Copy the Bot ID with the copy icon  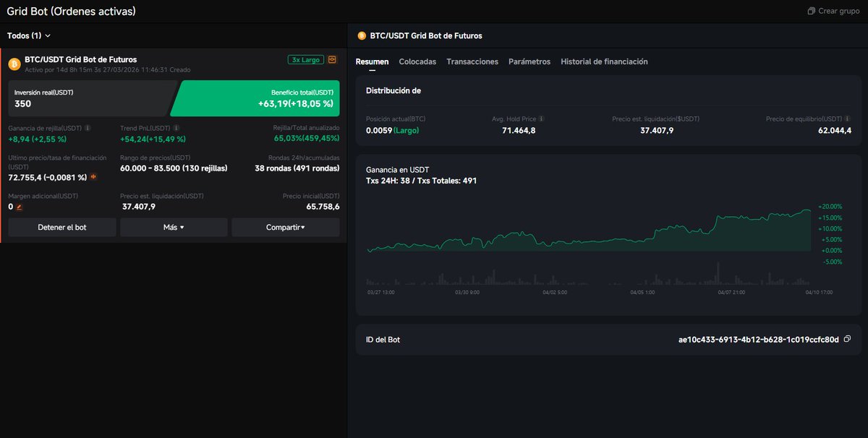pos(847,340)
